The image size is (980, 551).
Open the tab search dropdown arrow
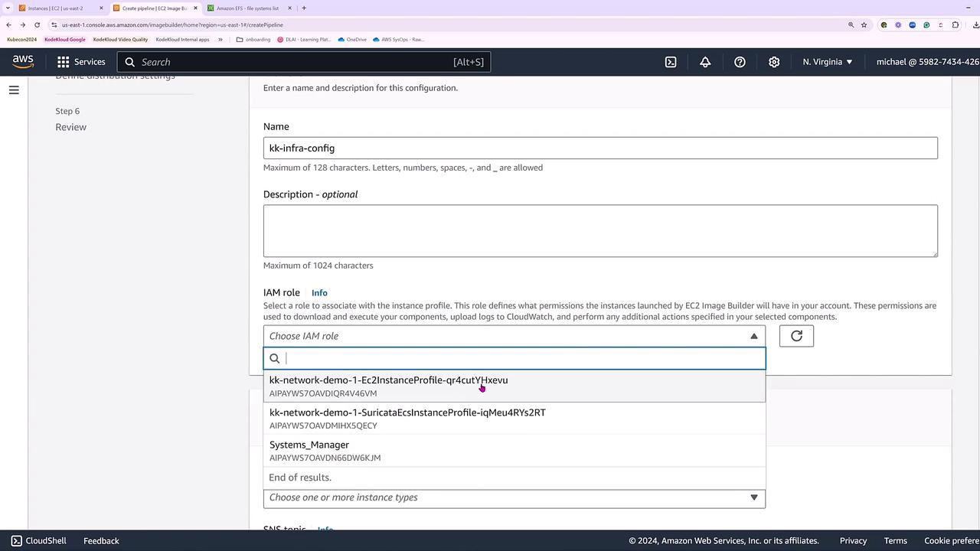(x=8, y=8)
